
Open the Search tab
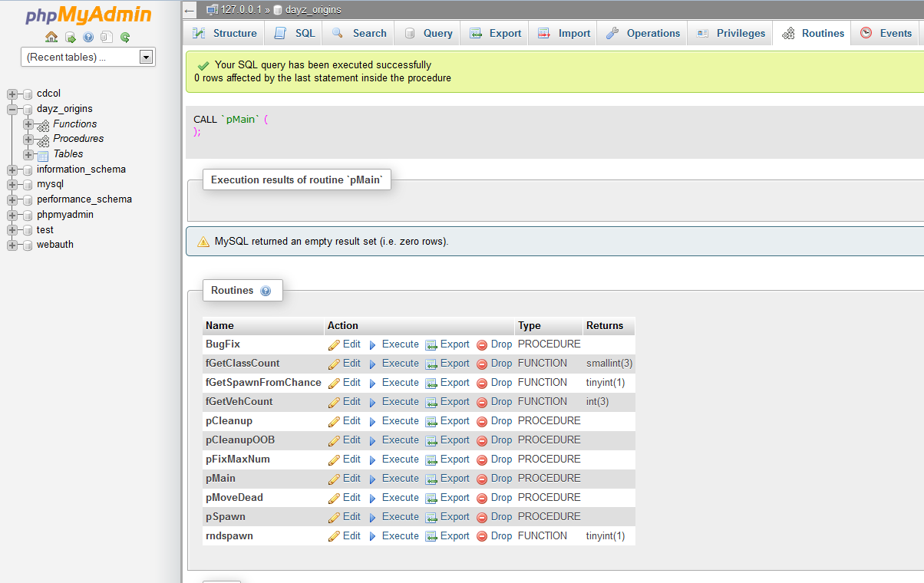coord(359,33)
